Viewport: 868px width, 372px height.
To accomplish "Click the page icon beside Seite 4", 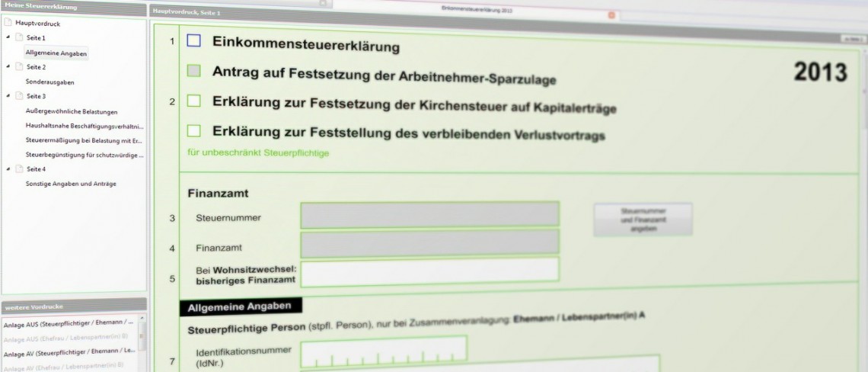I will pyautogui.click(x=19, y=169).
